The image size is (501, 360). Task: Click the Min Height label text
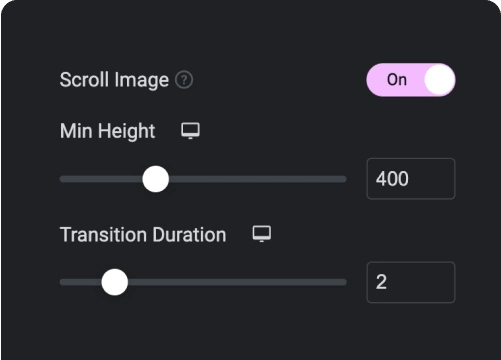coord(107,131)
